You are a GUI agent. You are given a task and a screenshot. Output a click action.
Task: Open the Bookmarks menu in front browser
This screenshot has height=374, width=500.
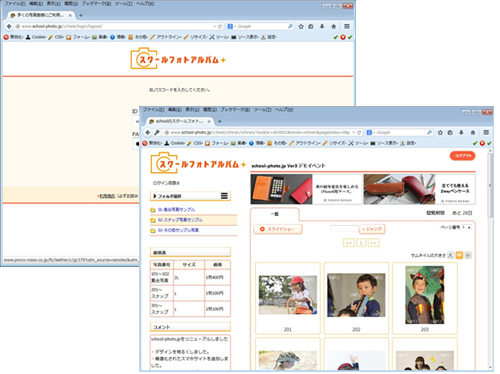coord(235,110)
